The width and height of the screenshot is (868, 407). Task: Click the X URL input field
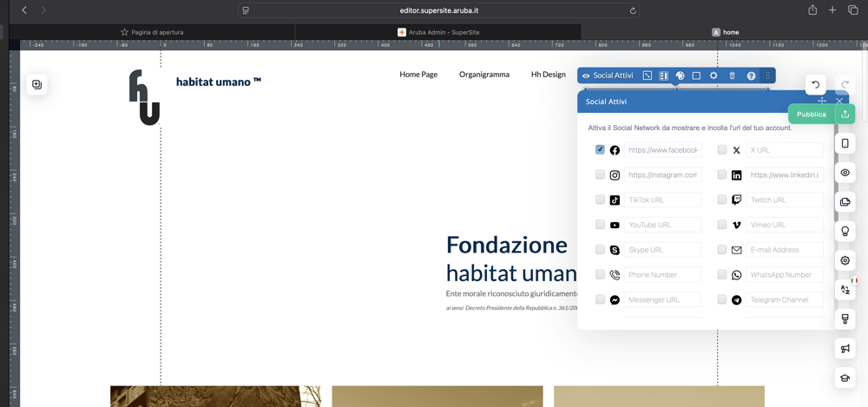[785, 150]
